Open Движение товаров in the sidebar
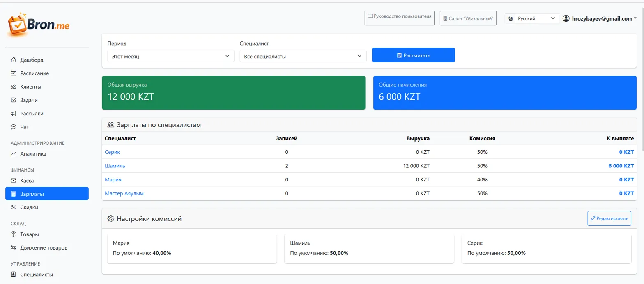Screen dimensions: 644x284 44,248
